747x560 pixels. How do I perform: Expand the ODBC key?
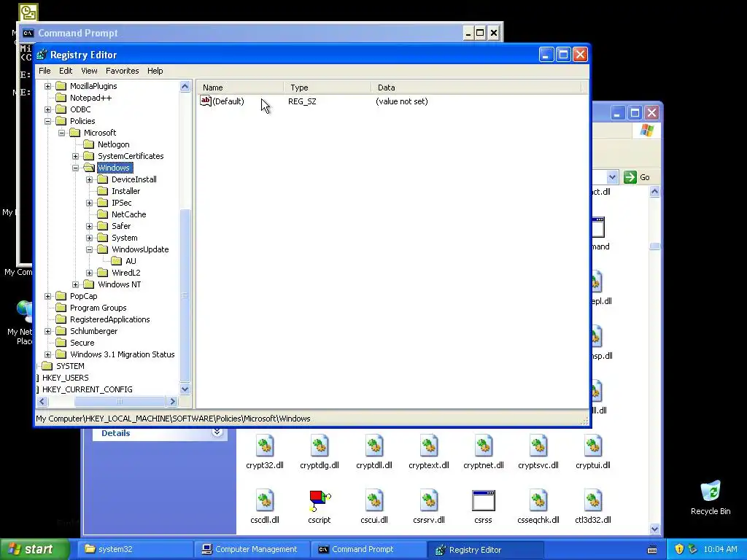click(47, 109)
